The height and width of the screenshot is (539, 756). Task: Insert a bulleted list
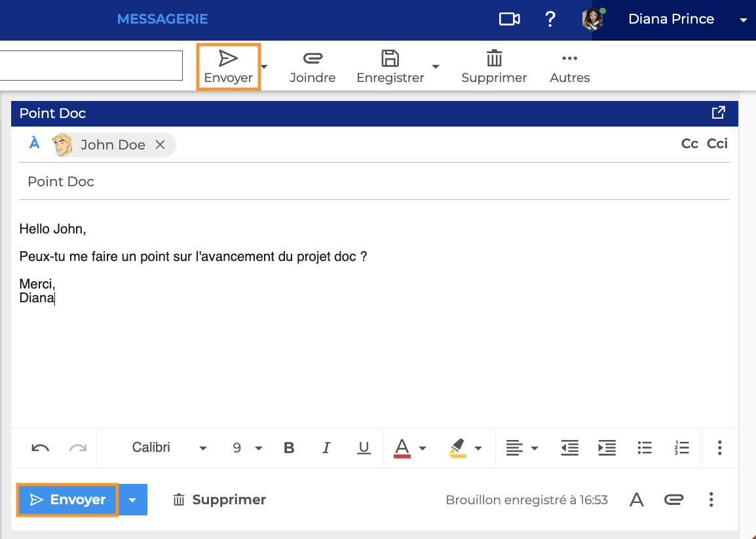click(x=645, y=448)
